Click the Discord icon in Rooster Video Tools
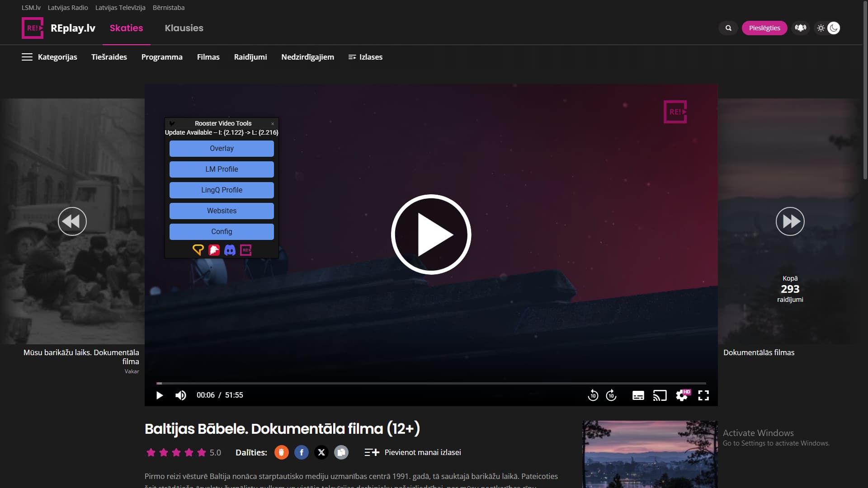Screen dimensions: 868x488 click(x=230, y=250)
